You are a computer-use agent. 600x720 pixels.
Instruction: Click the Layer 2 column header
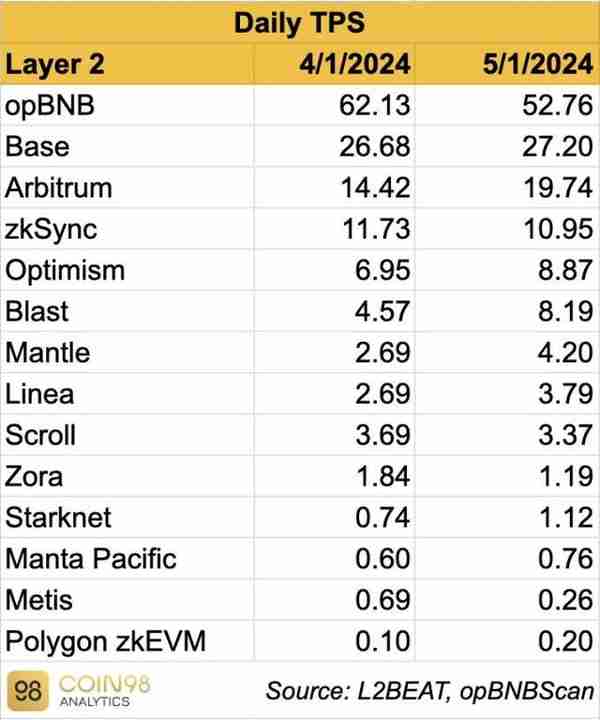click(55, 64)
